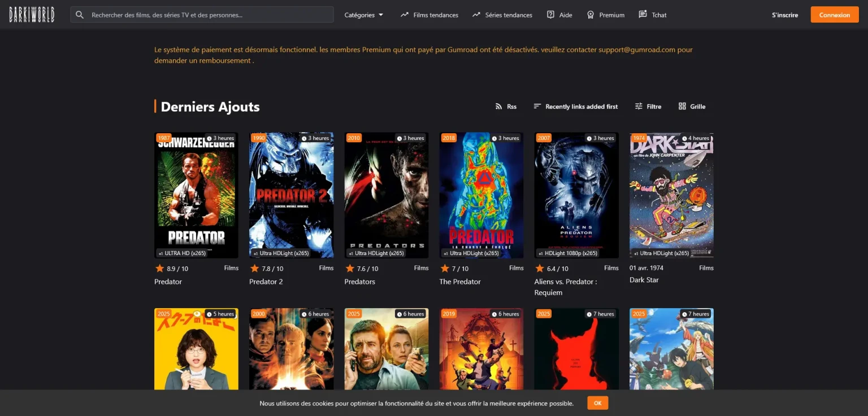Open the Rss feed link
The image size is (868, 416).
coord(506,106)
